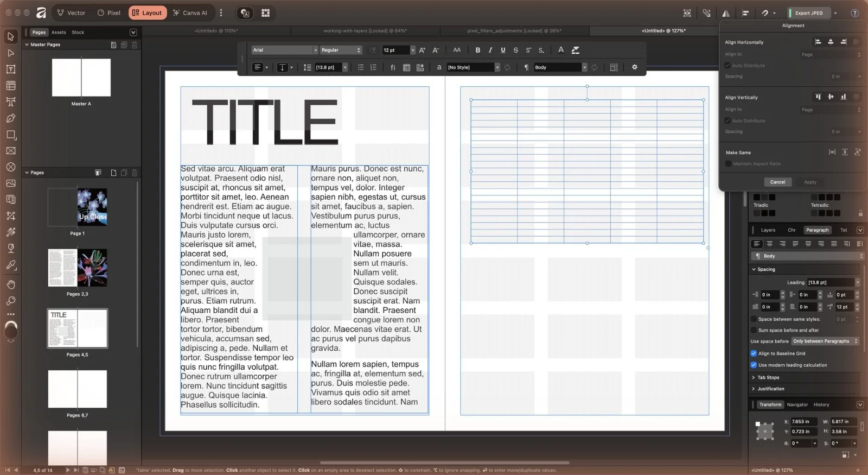Enable Space between same styles option

(754, 319)
